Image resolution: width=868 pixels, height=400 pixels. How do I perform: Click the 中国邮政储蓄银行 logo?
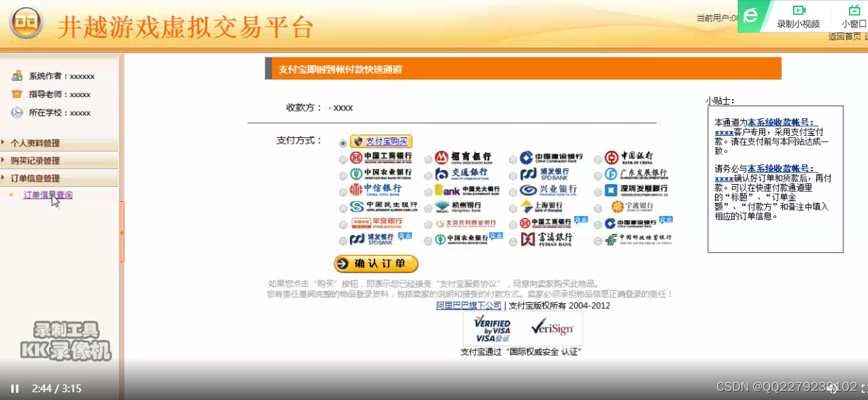click(639, 239)
